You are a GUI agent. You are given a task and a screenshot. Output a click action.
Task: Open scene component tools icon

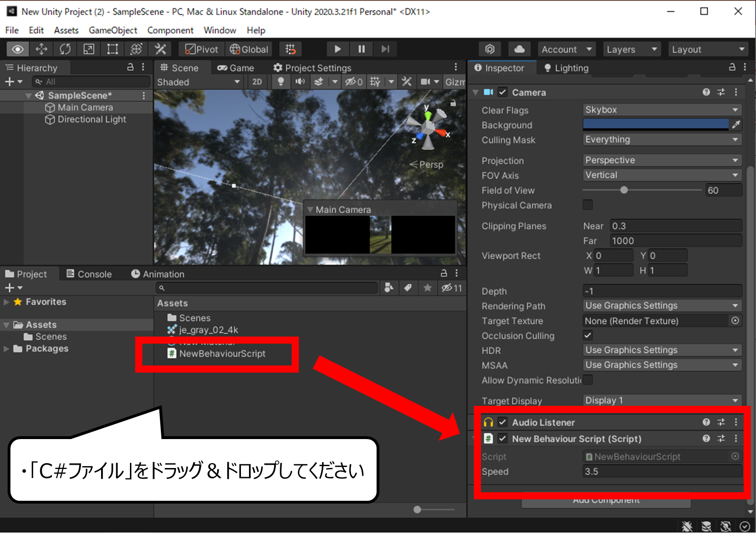406,82
